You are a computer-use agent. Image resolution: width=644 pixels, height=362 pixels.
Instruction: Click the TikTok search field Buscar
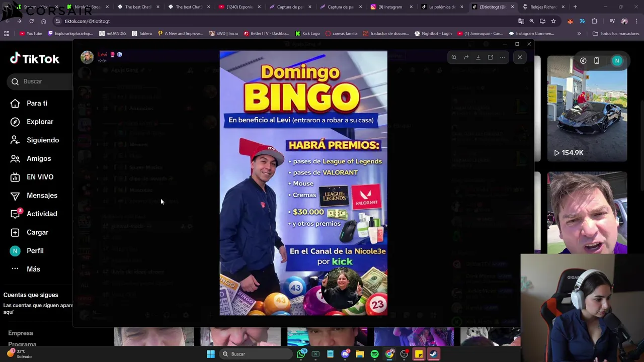point(40,81)
